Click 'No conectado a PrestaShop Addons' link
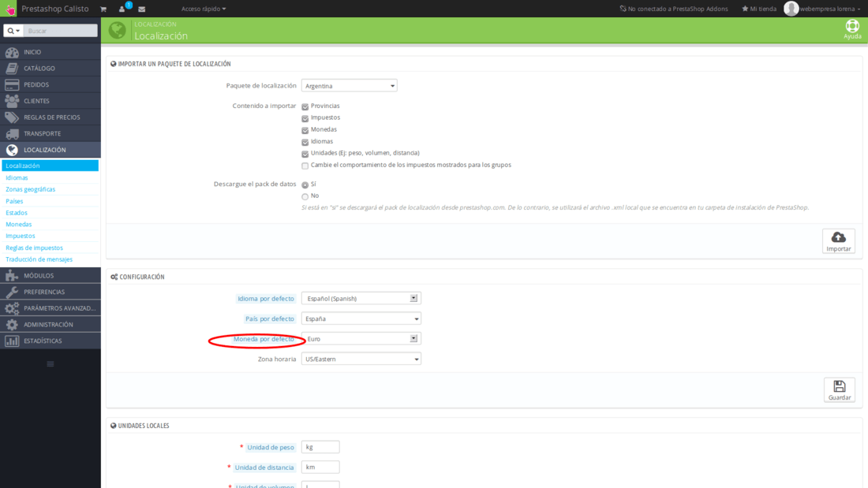This screenshot has height=488, width=868. point(674,9)
